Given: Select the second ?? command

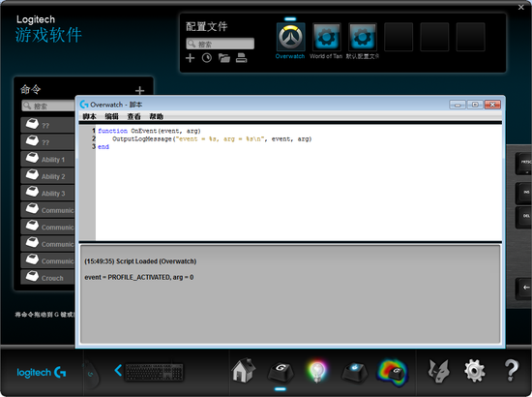Looking at the screenshot, I should click(47, 142).
